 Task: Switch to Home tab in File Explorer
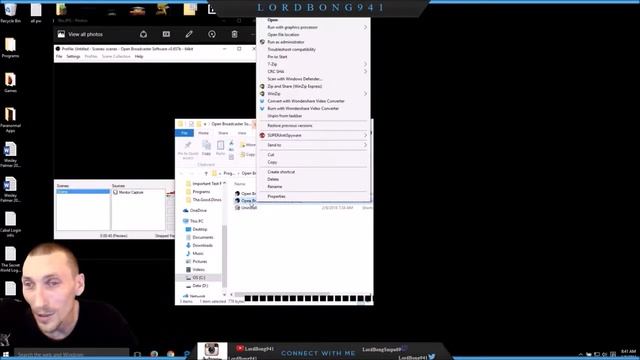(203, 133)
